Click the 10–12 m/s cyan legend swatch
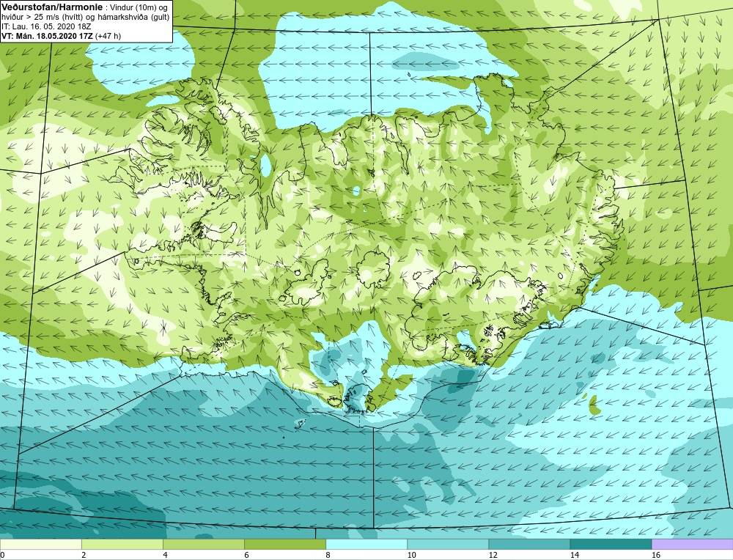The width and height of the screenshot is (733, 560). [448, 544]
